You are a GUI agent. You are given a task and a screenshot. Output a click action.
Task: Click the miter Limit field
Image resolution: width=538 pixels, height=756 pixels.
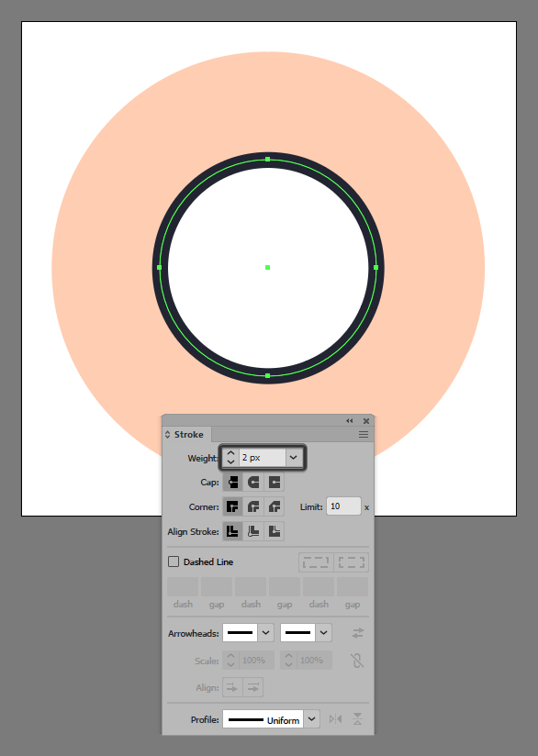343,506
